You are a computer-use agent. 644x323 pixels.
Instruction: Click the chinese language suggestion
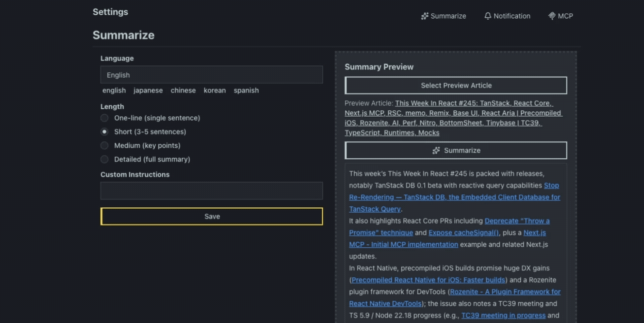pos(183,91)
